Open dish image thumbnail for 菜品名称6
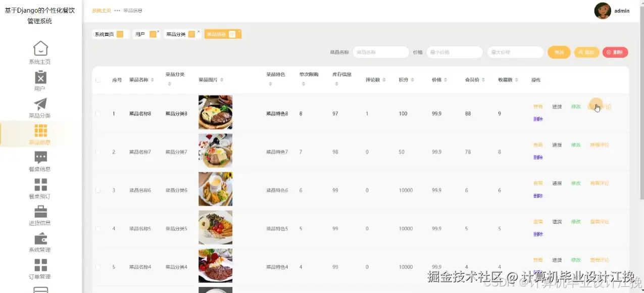644x293 pixels. [215, 189]
